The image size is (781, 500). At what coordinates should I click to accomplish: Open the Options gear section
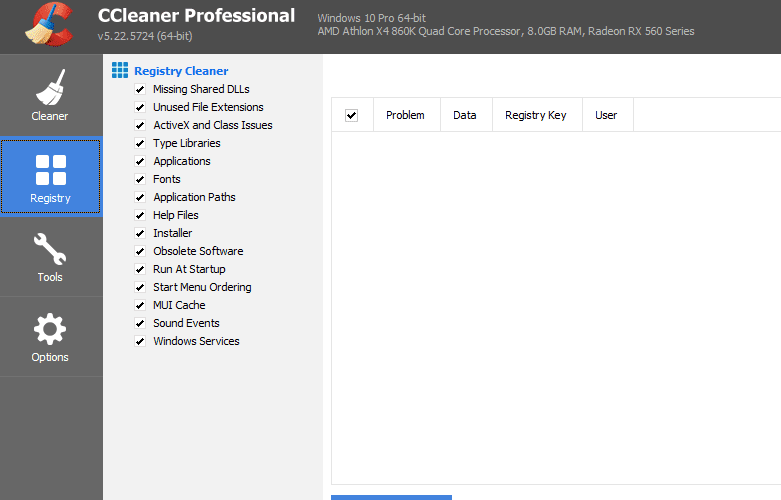tap(50, 337)
